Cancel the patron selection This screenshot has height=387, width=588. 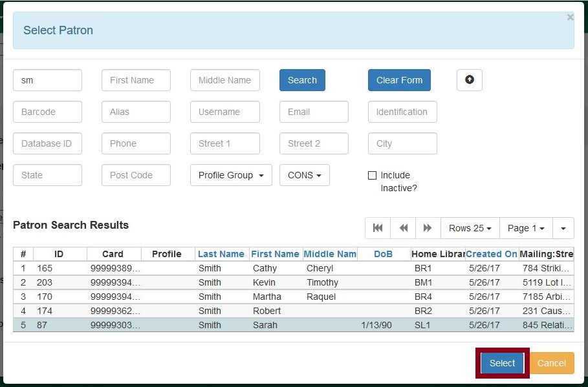pyautogui.click(x=552, y=363)
